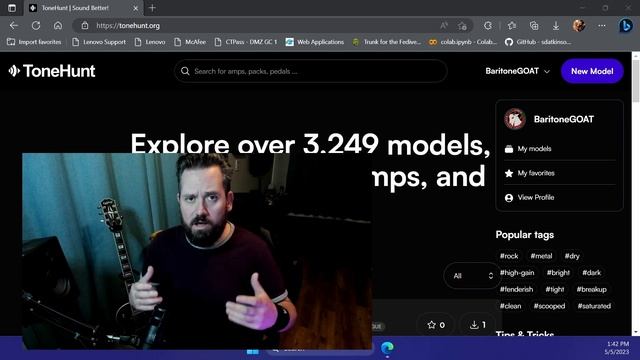Click the search for amps input field
This screenshot has width=640, height=360.
pyautogui.click(x=311, y=71)
